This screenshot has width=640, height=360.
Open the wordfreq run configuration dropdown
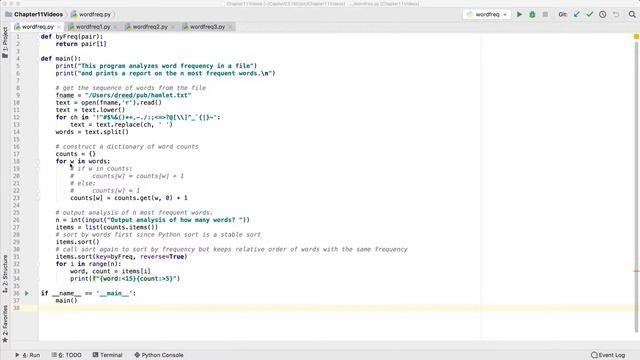pos(487,14)
